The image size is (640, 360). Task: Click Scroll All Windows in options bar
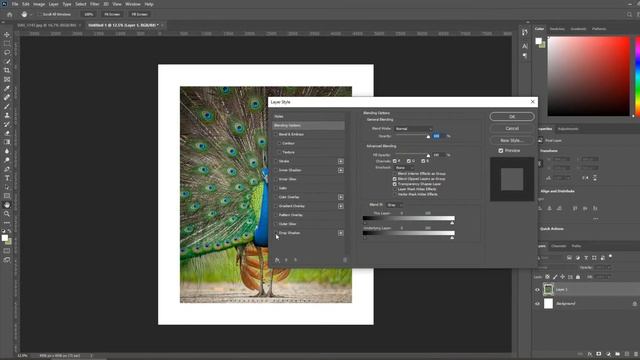54,14
